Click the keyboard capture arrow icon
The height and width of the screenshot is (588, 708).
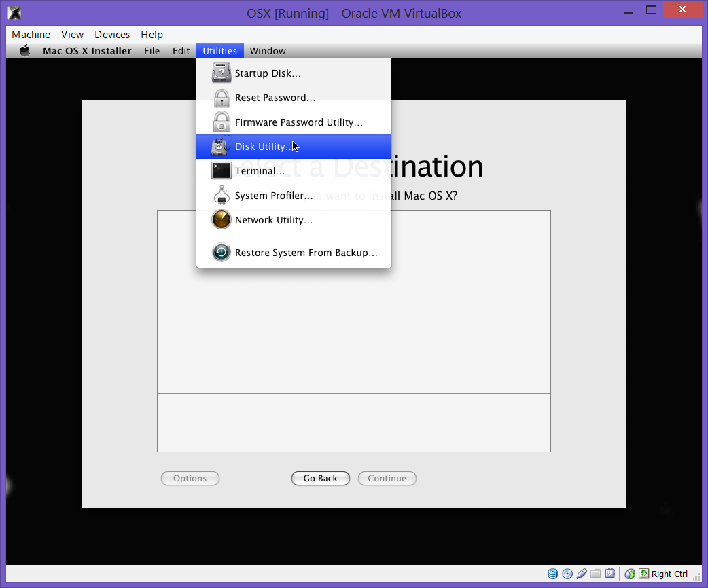pos(644,574)
